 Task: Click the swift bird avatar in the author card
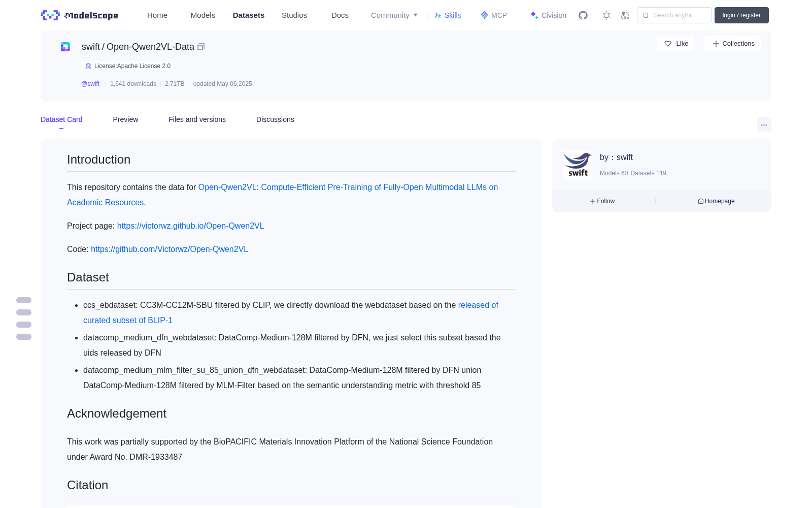(578, 165)
